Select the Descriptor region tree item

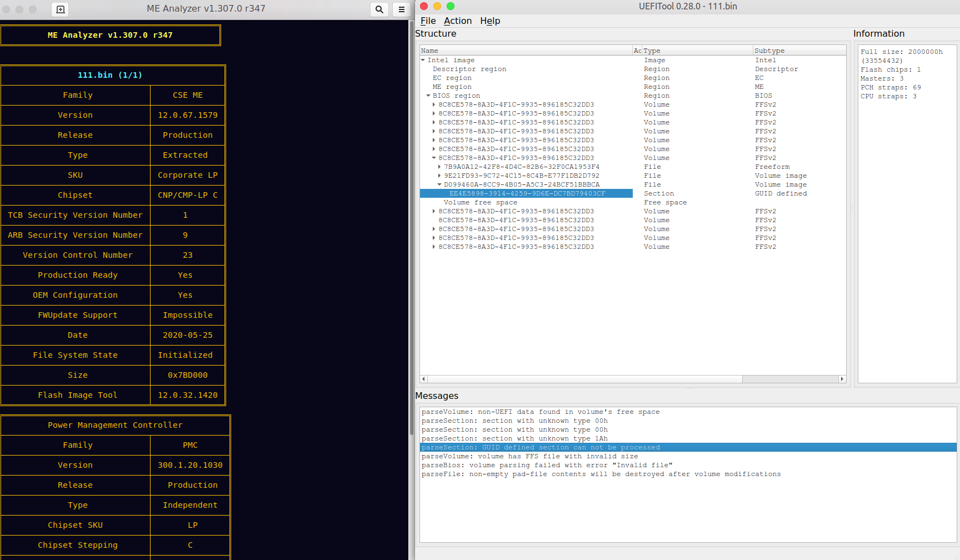point(469,69)
